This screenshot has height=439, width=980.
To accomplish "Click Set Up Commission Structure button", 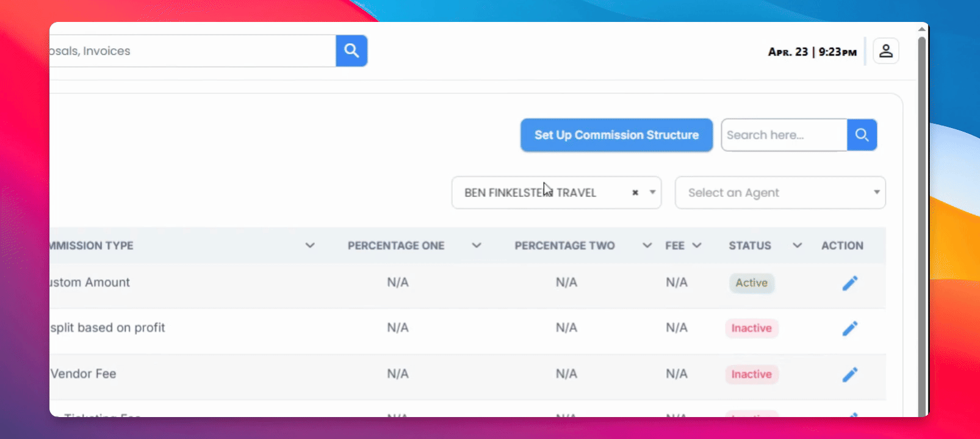I will (616, 135).
